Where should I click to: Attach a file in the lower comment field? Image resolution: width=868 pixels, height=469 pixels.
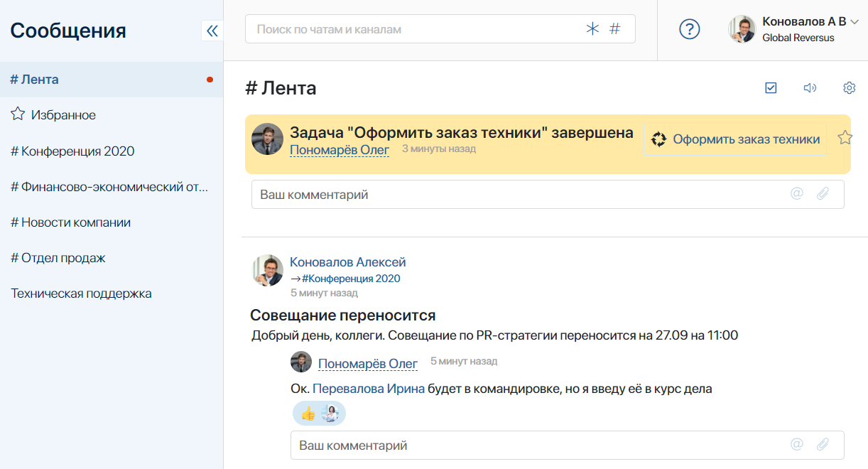[x=823, y=445]
